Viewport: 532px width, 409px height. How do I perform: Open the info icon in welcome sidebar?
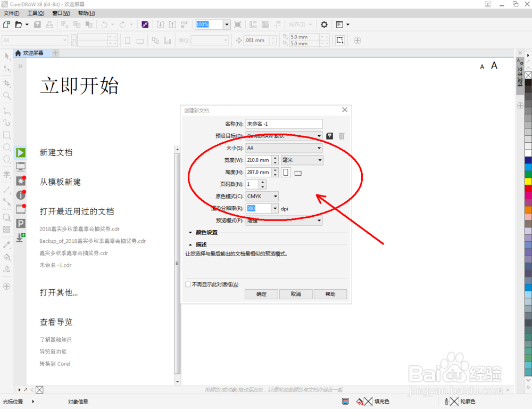pyautogui.click(x=21, y=195)
